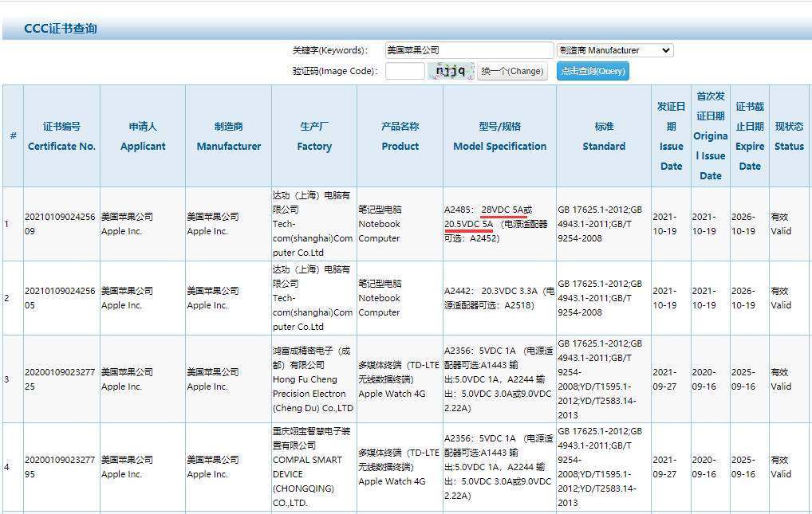Click the issue date 2021-09-27 in row 3
The width and height of the screenshot is (812, 514).
tap(665, 379)
